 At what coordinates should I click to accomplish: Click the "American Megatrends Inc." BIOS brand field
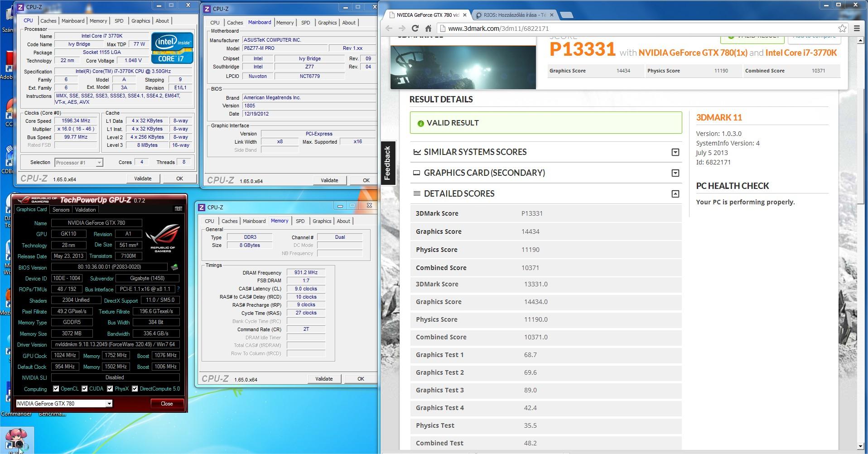coord(309,97)
